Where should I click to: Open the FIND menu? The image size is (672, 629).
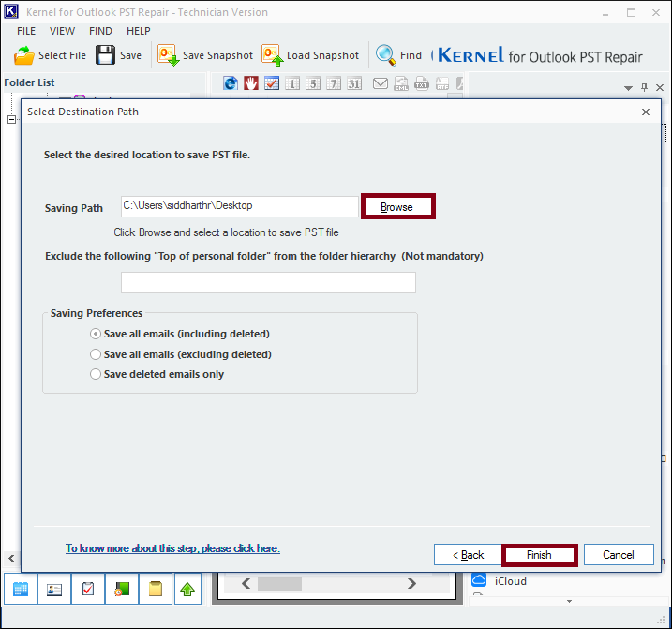tap(100, 31)
